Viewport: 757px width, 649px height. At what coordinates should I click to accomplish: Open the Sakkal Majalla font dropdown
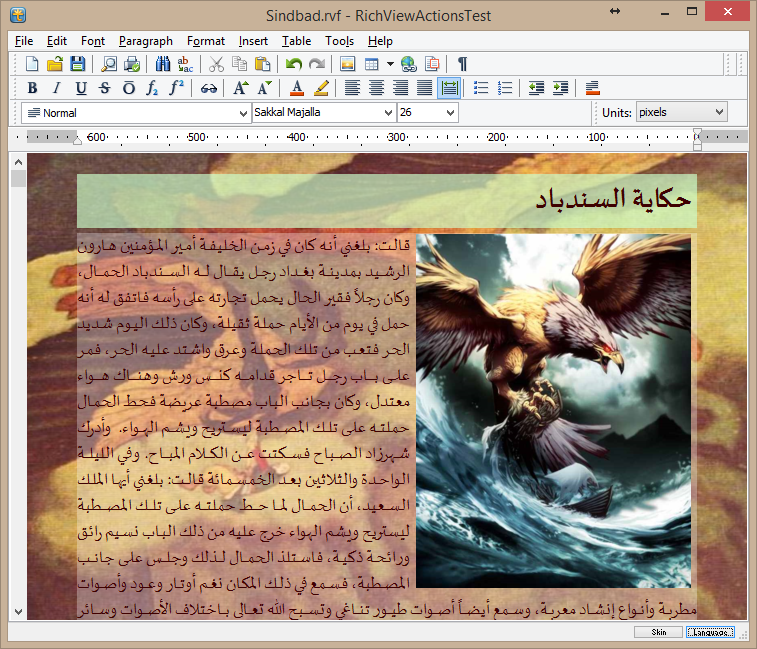pos(389,113)
